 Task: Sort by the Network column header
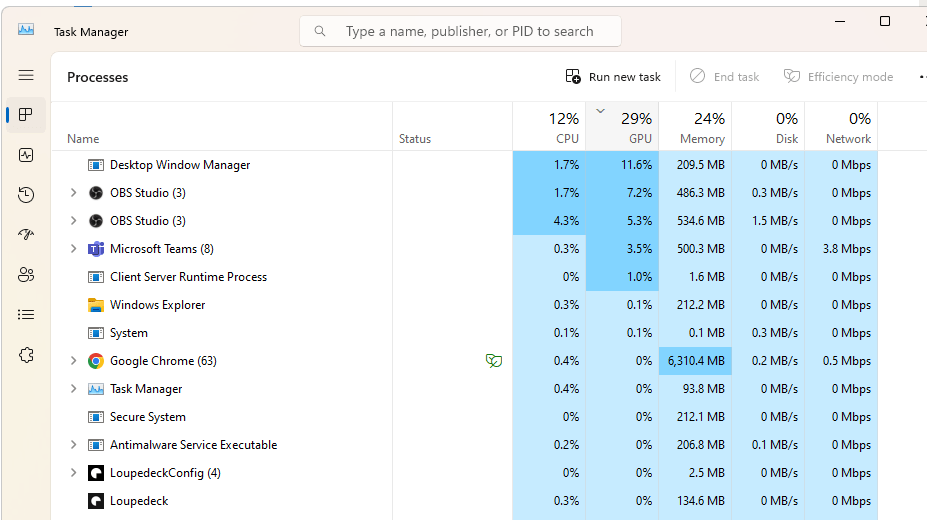841,126
